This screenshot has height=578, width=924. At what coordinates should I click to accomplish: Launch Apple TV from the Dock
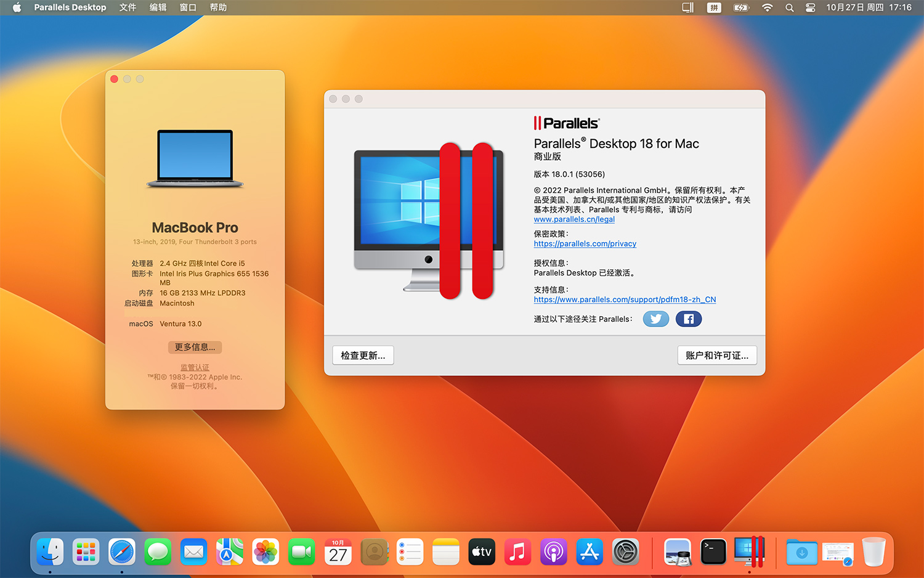point(482,552)
